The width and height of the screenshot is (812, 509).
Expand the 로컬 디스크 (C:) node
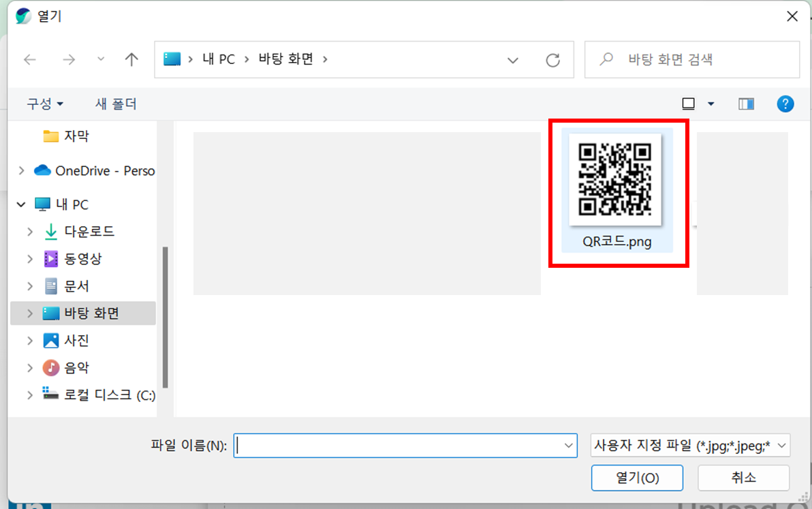pyautogui.click(x=30, y=395)
